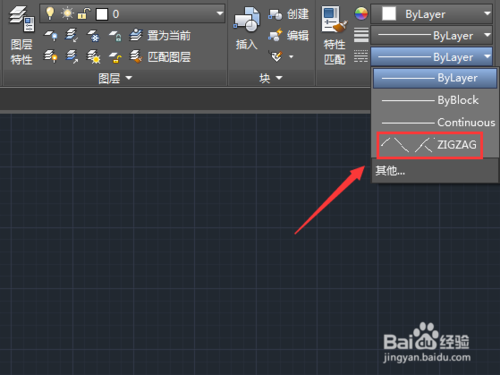Expand the layer 0 dropdown list
This screenshot has height=375, width=500.
(219, 14)
